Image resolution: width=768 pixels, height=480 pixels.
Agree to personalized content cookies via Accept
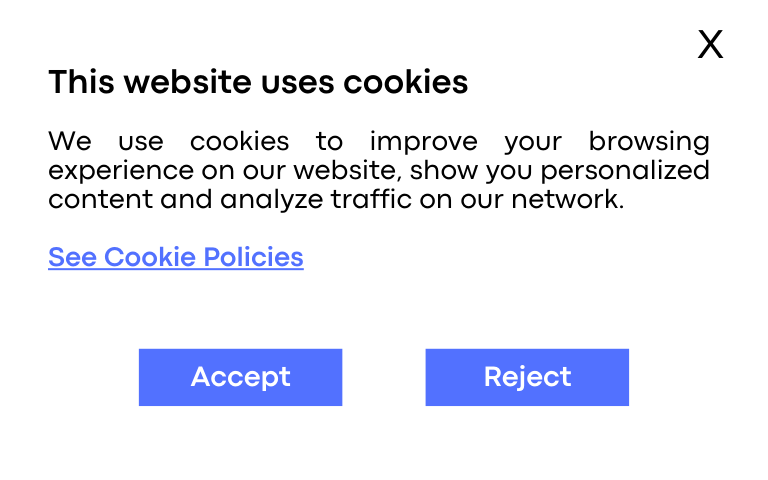(240, 377)
